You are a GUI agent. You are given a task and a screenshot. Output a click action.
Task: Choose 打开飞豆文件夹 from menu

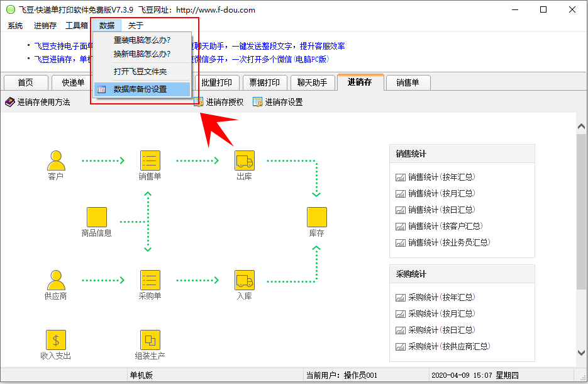click(142, 71)
